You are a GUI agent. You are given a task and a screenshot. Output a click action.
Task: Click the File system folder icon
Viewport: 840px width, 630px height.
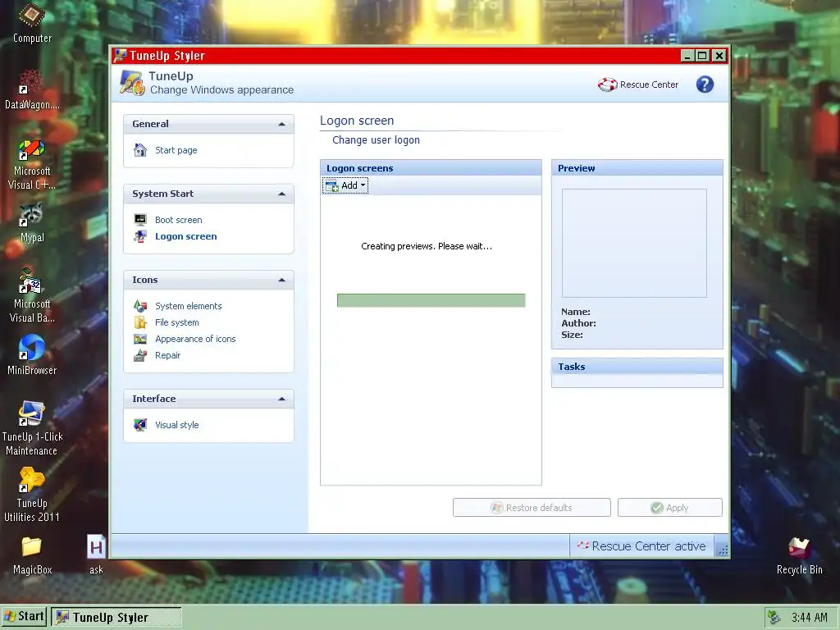point(140,322)
